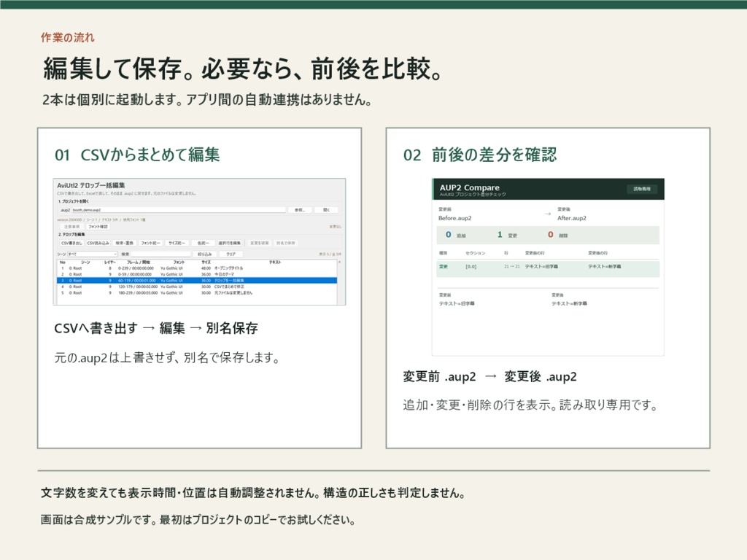
Task: Click the 開く open button
Action: tap(326, 210)
